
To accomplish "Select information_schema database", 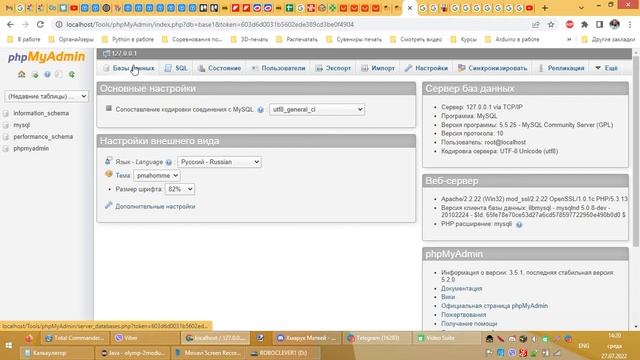I will 41,113.
